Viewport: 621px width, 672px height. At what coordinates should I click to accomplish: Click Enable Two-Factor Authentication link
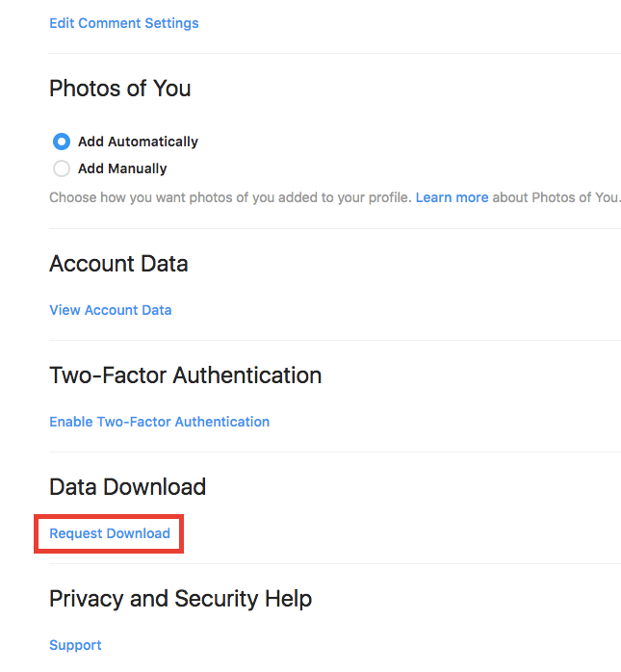pos(159,422)
